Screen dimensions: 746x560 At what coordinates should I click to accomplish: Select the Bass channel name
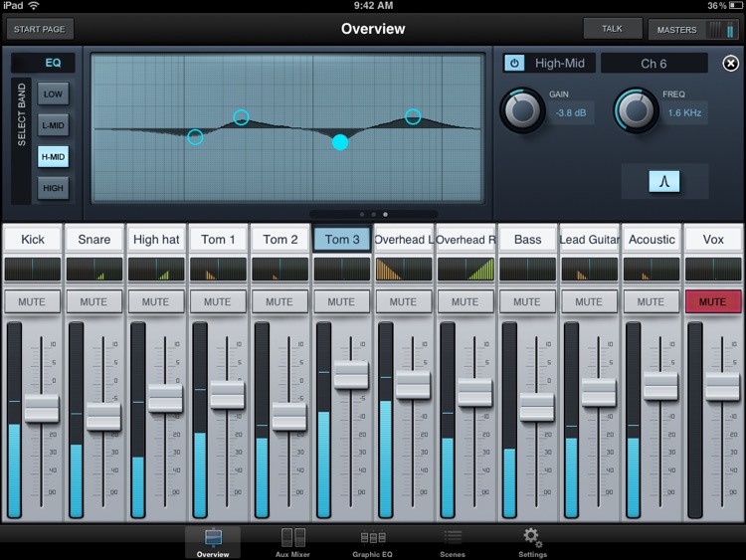coord(527,239)
